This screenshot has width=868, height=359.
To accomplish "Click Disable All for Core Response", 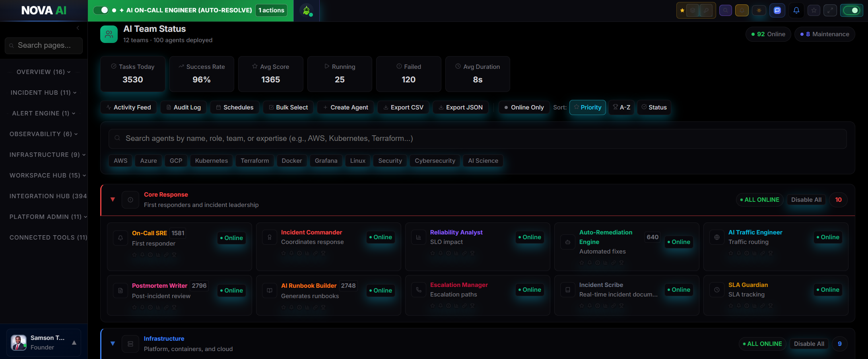I will [806, 199].
